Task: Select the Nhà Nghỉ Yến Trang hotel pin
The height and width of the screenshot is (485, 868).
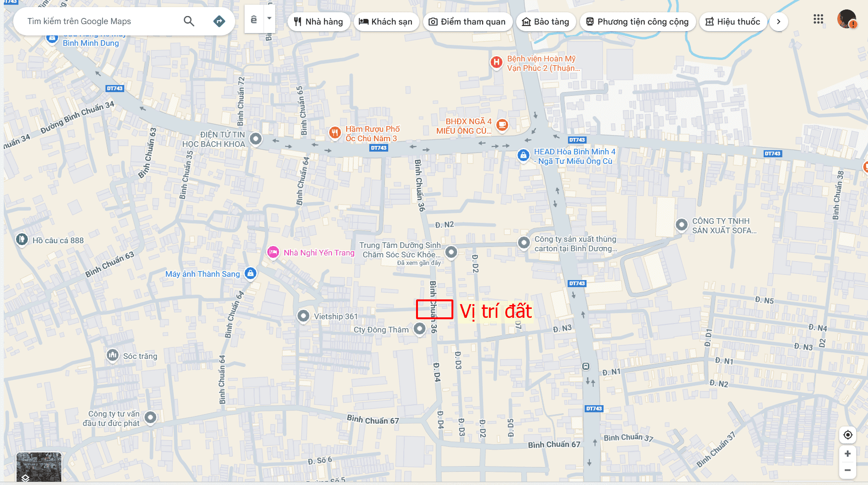Action: coord(273,252)
